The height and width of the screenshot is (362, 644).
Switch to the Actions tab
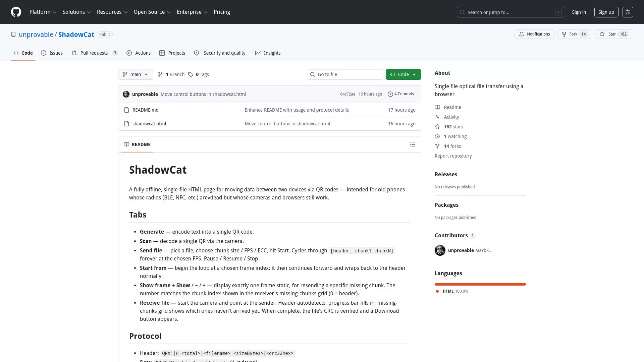[139, 53]
